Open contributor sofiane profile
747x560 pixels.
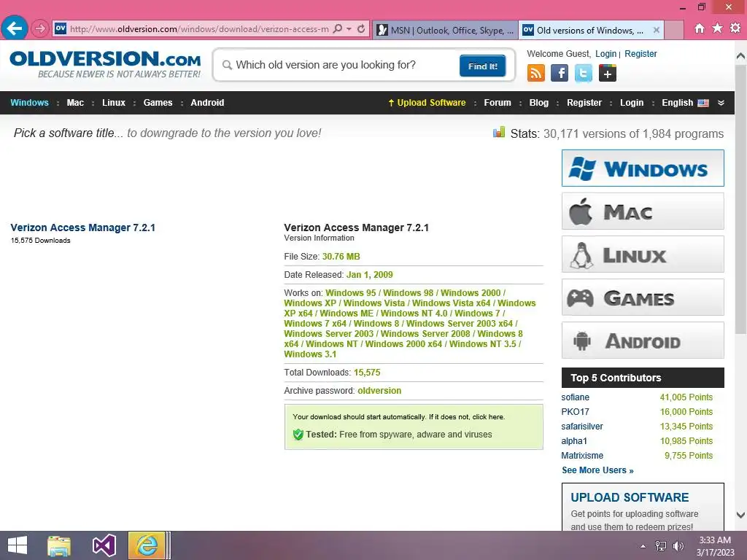[x=575, y=397]
